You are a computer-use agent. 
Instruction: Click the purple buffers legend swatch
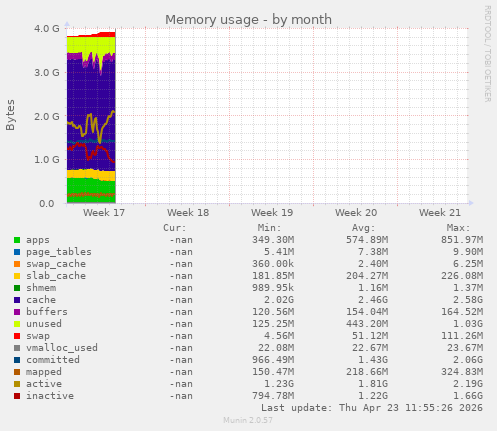[x=17, y=312]
